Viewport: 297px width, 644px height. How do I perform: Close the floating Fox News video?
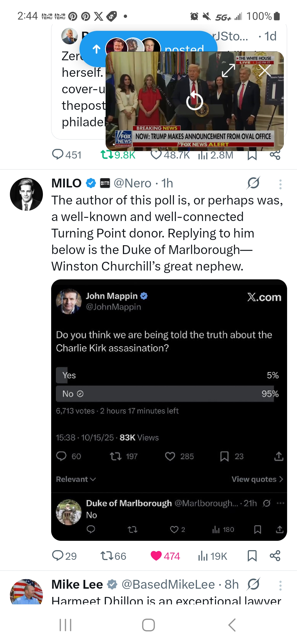pyautogui.click(x=265, y=70)
